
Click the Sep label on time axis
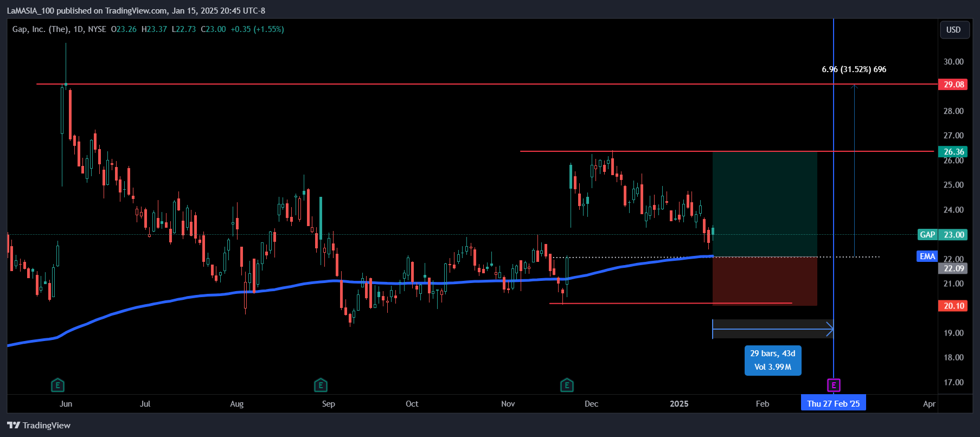[x=328, y=404]
